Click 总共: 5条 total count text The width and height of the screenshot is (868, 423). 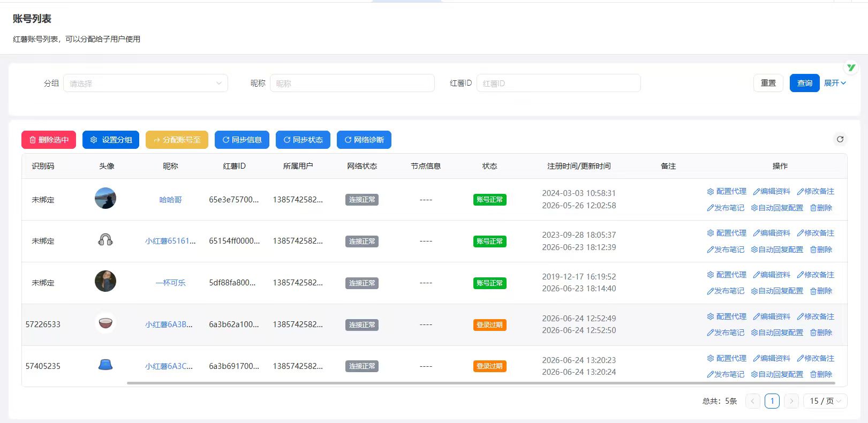coord(720,401)
